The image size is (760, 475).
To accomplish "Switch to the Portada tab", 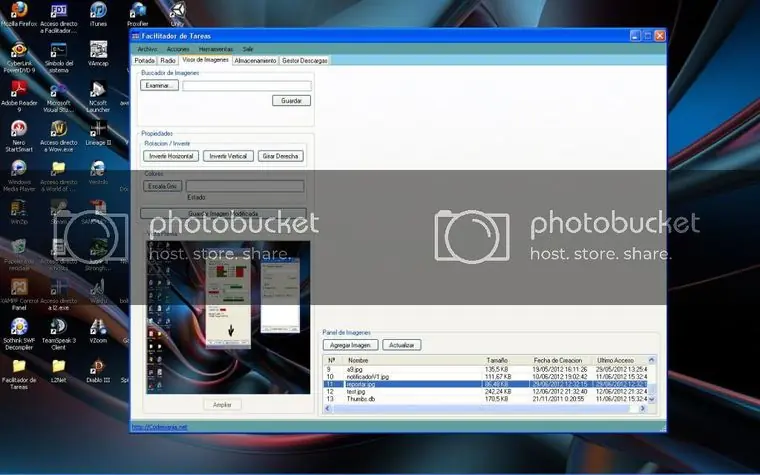I will (144, 61).
